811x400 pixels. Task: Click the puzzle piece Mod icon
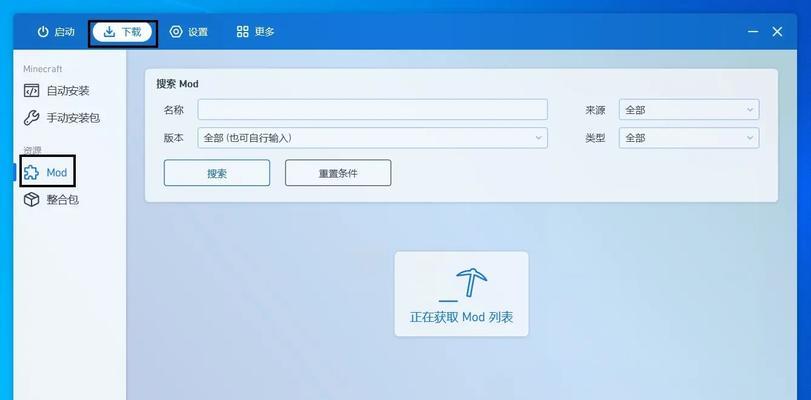pyautogui.click(x=32, y=172)
